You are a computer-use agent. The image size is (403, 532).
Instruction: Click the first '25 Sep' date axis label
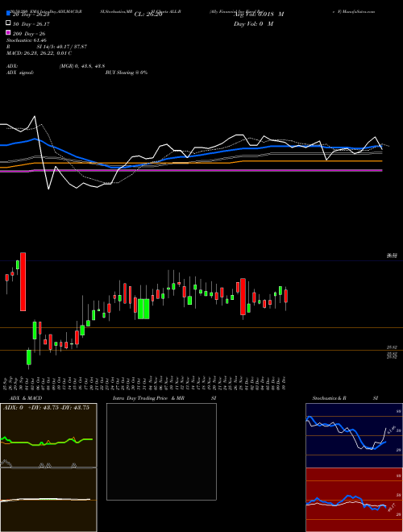pyautogui.click(x=6, y=383)
